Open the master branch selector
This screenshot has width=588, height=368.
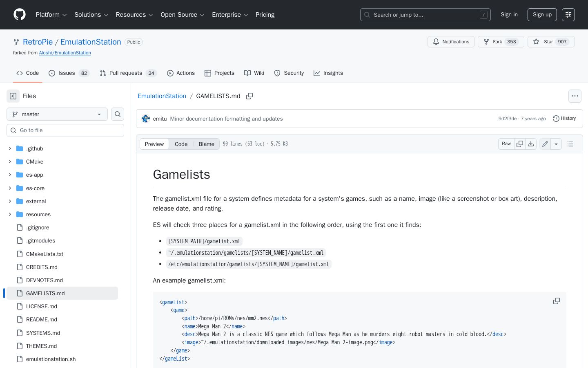click(x=57, y=114)
